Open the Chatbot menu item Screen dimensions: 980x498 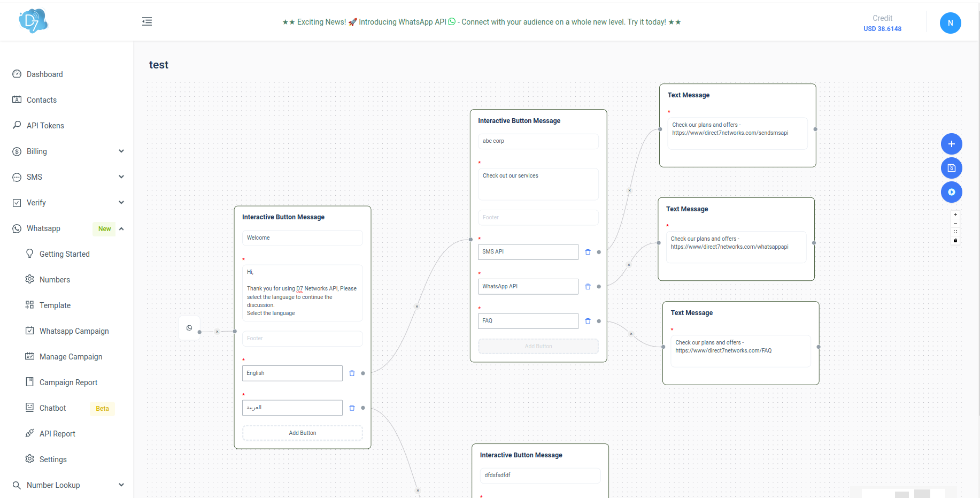53,408
